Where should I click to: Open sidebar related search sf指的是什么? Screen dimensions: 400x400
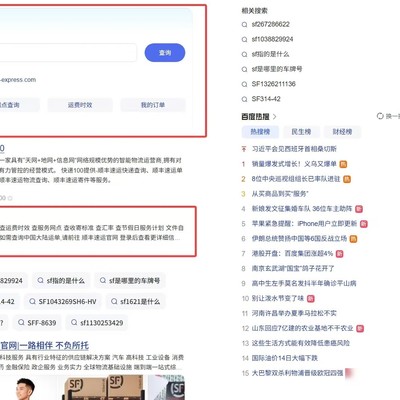tap(270, 54)
